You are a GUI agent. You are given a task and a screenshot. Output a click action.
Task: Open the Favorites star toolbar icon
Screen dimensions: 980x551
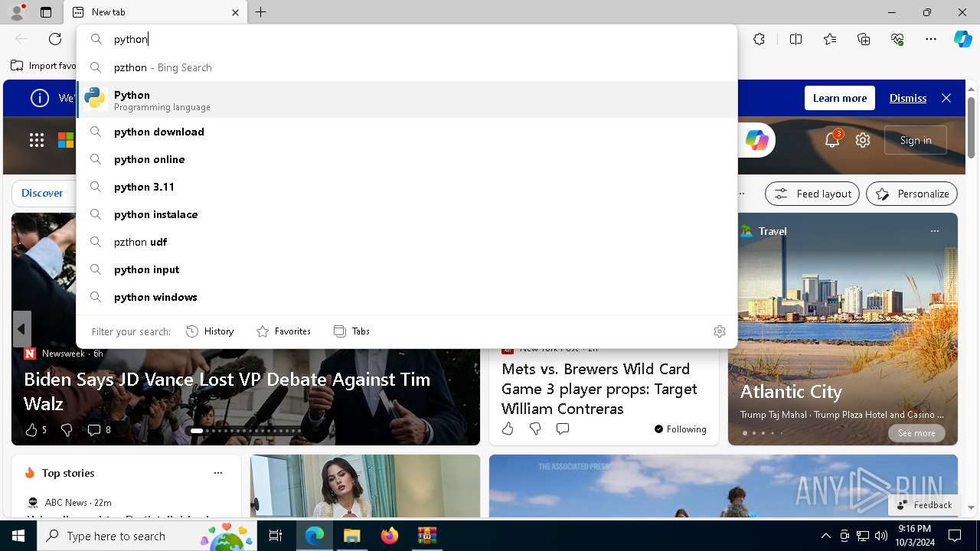830,39
